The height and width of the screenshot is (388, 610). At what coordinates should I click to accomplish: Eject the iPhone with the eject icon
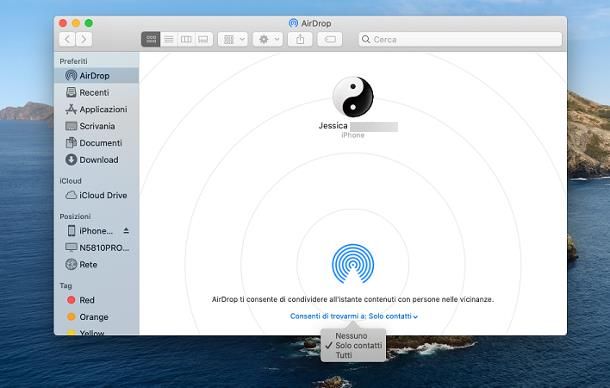(126, 231)
